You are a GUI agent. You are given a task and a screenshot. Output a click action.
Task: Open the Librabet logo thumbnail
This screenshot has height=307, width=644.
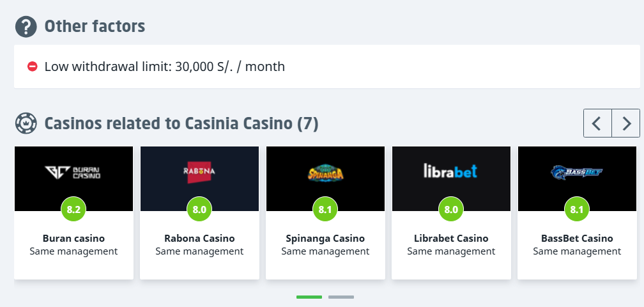[x=451, y=171]
